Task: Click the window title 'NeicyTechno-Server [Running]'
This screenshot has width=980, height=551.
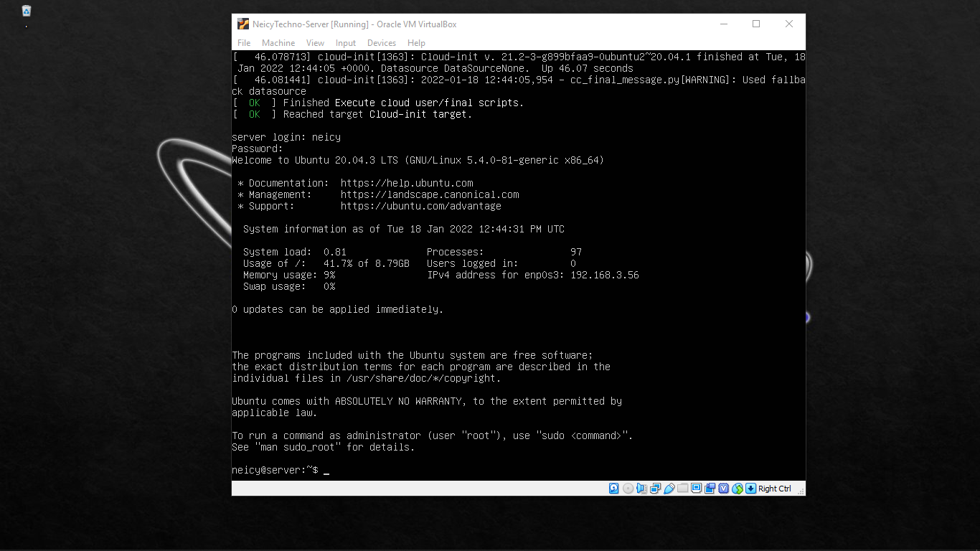Action: [x=311, y=24]
